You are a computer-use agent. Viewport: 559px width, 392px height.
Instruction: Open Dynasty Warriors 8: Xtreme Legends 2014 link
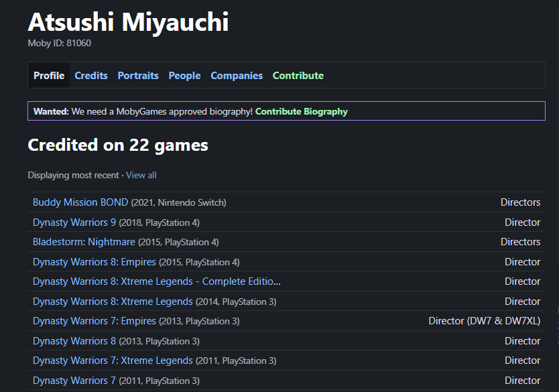[x=113, y=302]
